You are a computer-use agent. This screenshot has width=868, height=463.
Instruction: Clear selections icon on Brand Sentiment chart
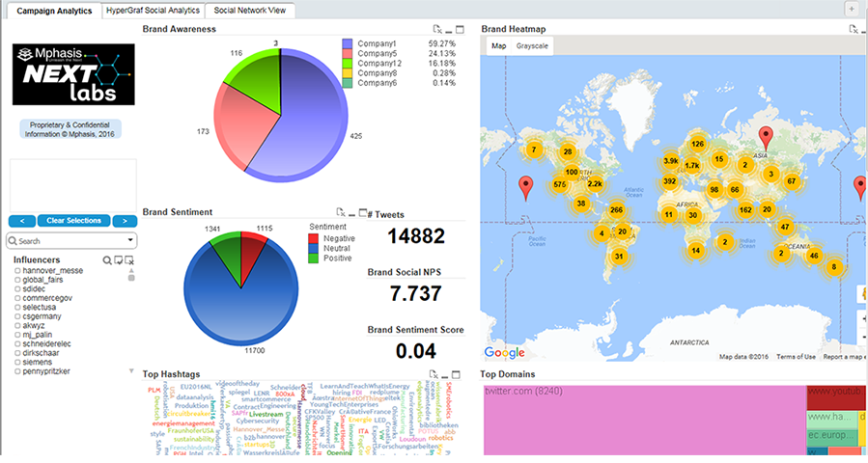click(x=341, y=212)
